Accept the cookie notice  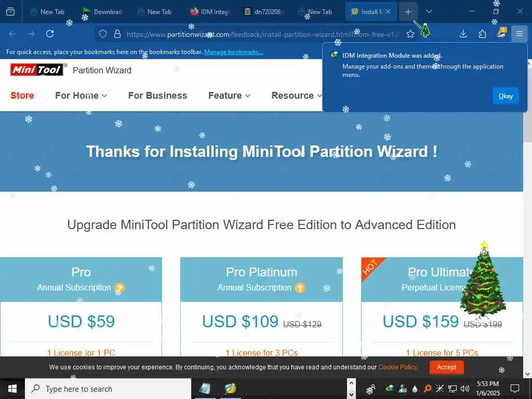446,367
